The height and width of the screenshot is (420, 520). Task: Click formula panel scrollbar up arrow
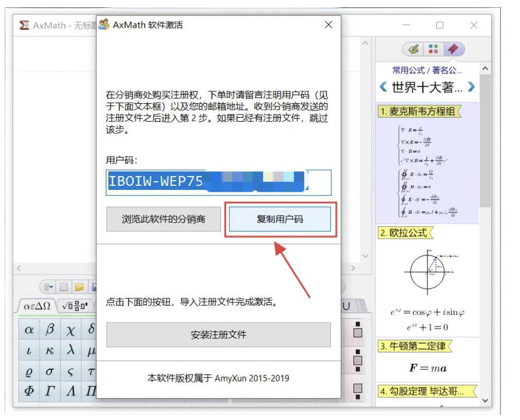click(x=485, y=69)
